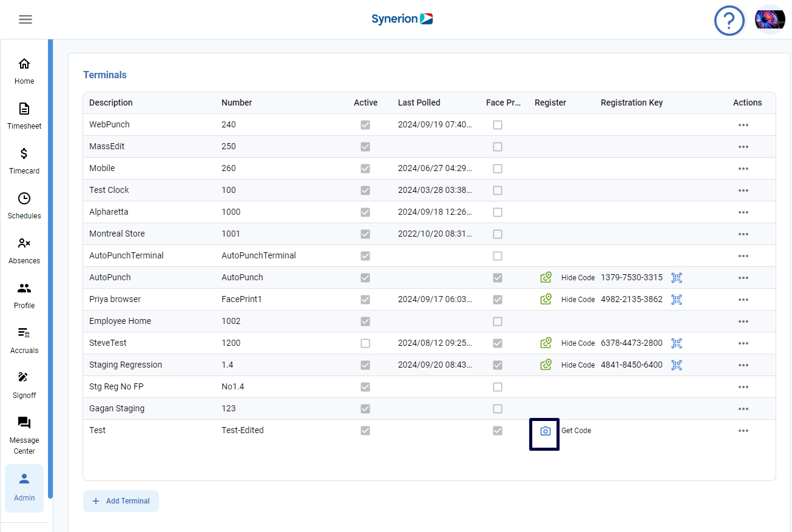Open actions menu for MassEdit

click(x=743, y=147)
